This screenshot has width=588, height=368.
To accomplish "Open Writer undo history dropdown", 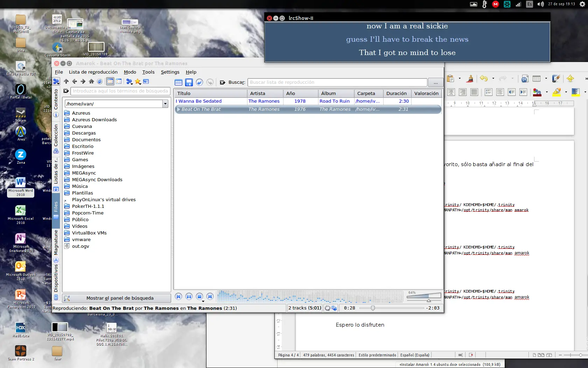I will (x=493, y=79).
